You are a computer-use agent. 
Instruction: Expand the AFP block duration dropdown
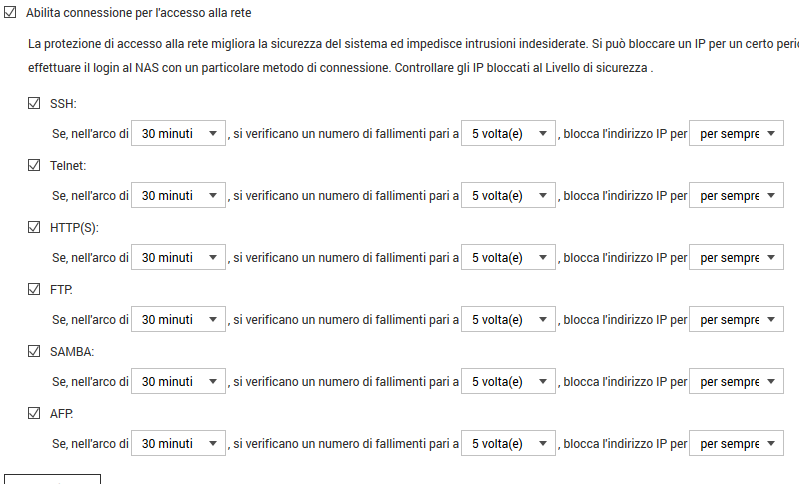point(736,444)
